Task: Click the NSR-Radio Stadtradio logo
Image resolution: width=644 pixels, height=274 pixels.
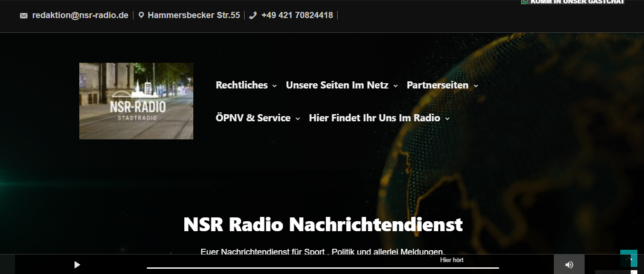Action: (x=136, y=101)
